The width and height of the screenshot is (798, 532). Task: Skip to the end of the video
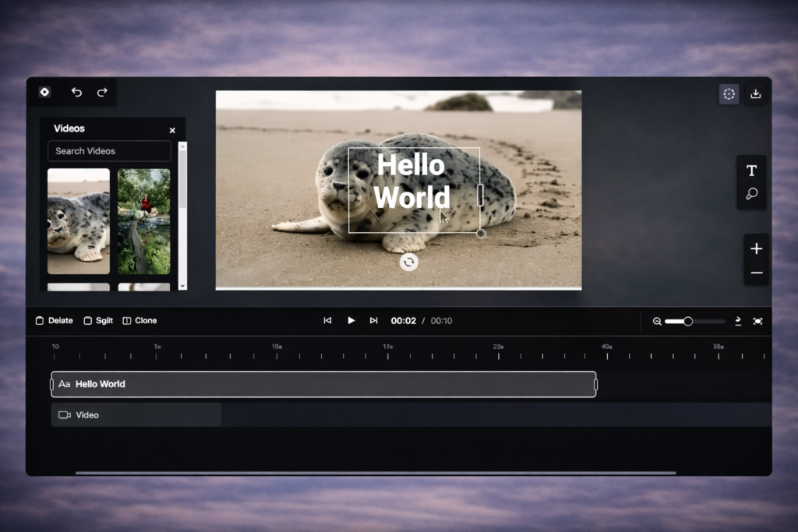pos(373,321)
